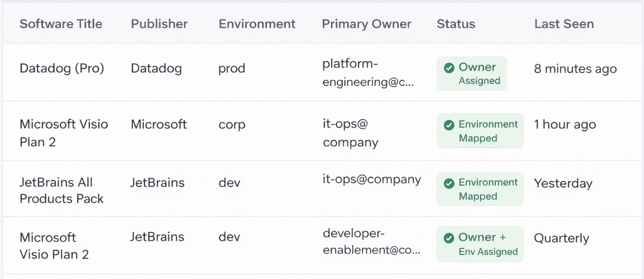644x279 pixels.
Task: Click the checkmark icon in the Owner Assigned badge
Action: [x=449, y=68]
